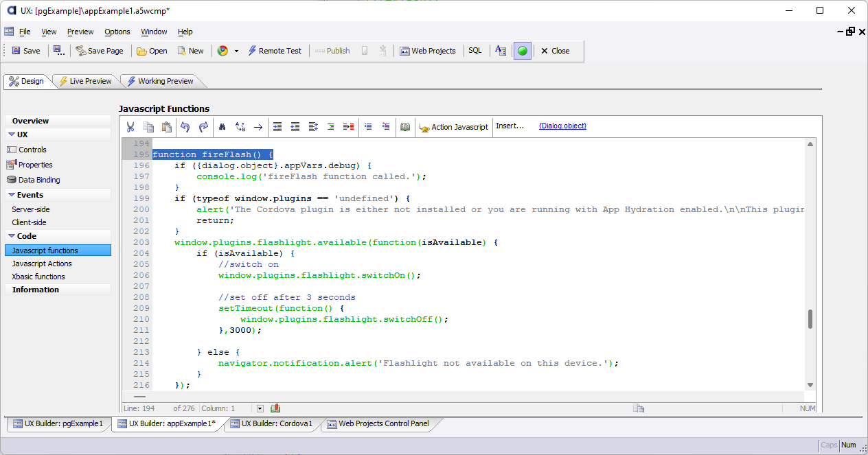Screen dimensions: 868x455
Task: Toggle the green ball button
Action: tap(523, 51)
